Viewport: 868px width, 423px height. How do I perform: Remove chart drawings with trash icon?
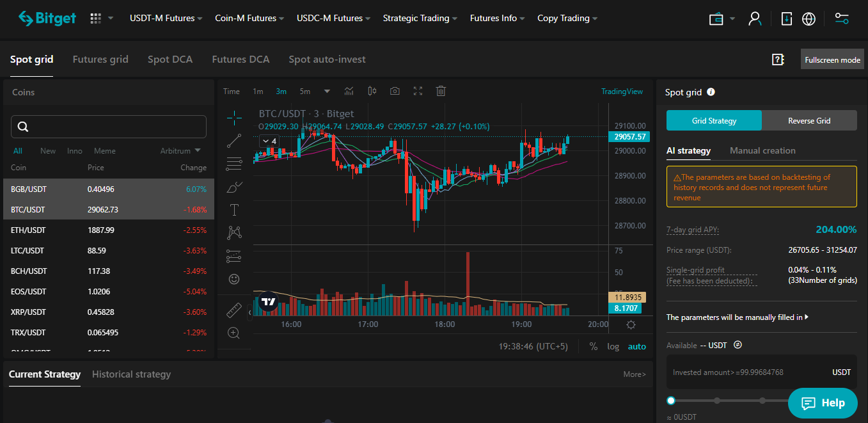click(x=441, y=91)
